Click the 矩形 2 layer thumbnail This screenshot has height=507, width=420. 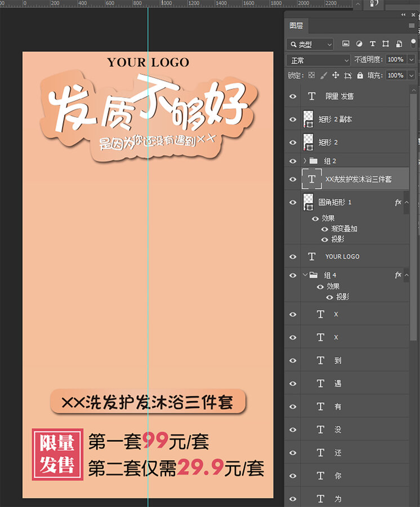pos(308,143)
